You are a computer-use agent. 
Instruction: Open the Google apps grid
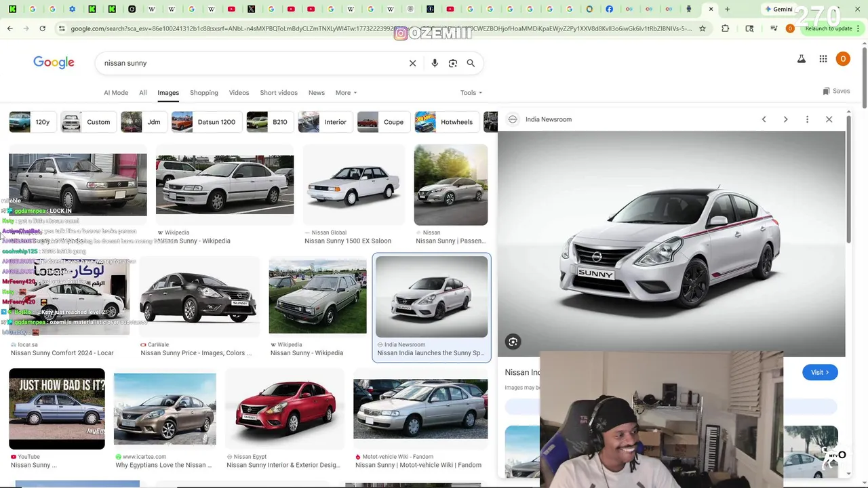(823, 59)
